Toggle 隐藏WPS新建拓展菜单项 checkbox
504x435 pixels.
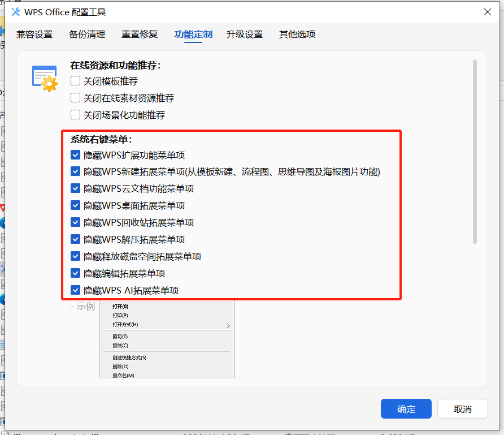[75, 171]
